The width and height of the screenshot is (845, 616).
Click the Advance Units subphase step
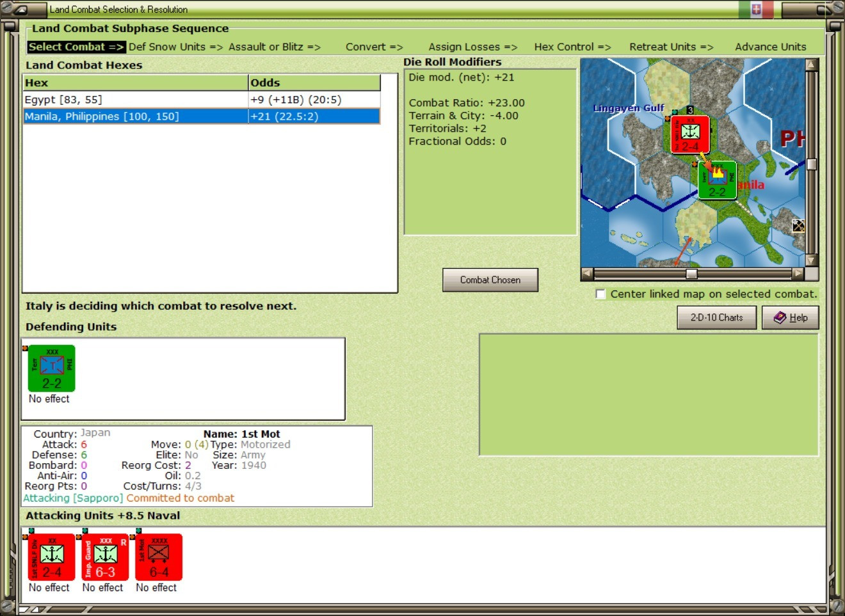[x=771, y=47]
